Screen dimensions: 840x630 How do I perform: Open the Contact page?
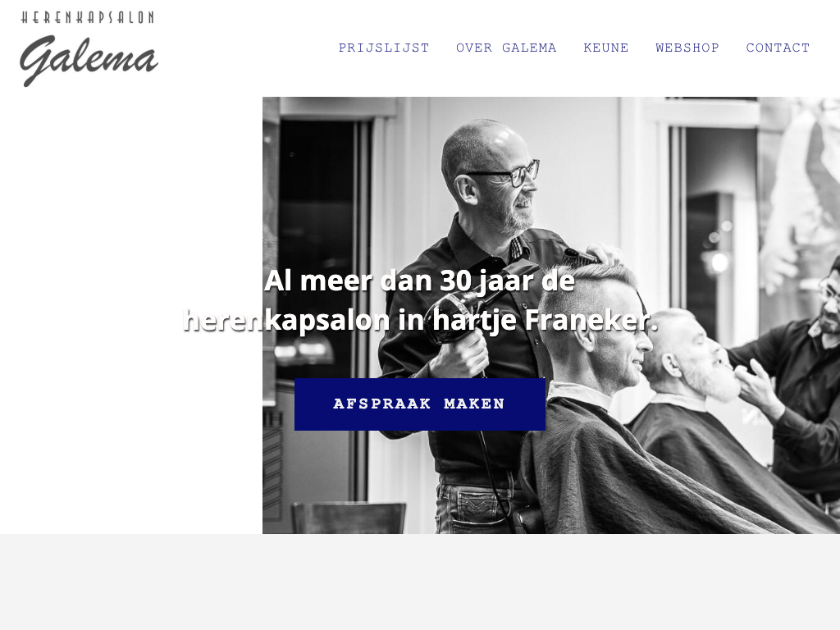(778, 48)
